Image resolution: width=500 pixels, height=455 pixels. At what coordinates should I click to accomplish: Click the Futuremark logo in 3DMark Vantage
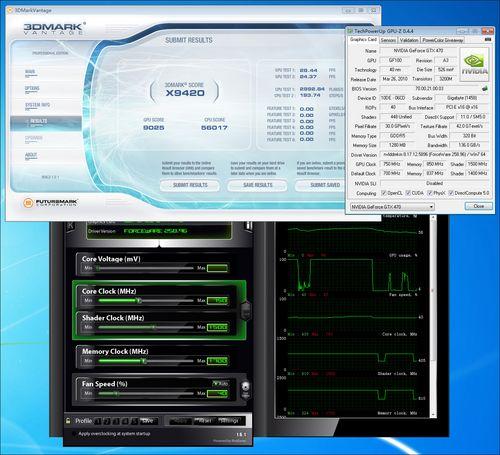[x=50, y=202]
